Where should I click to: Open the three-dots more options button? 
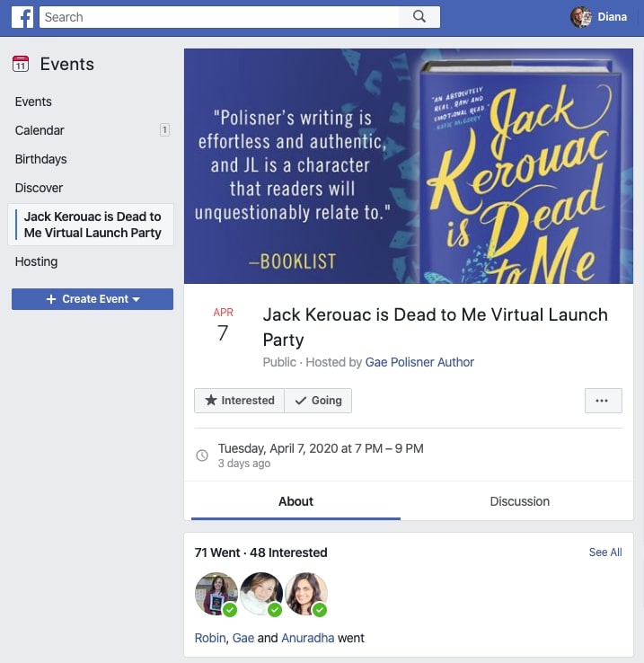coord(603,401)
